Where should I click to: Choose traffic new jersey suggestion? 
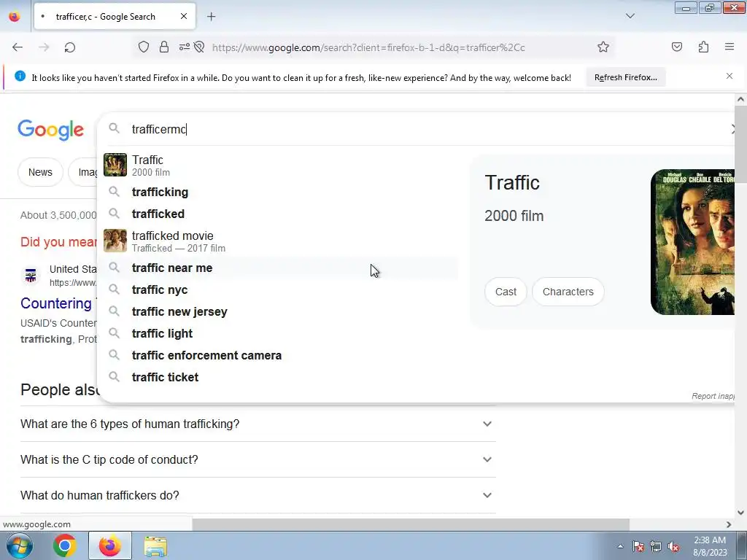278,312
